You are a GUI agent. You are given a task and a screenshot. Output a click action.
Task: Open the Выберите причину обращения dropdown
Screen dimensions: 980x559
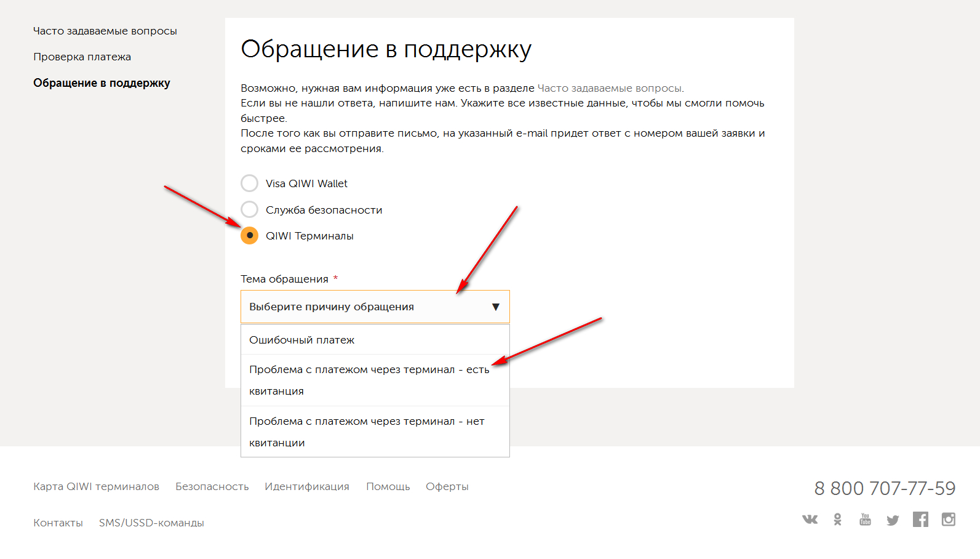pos(375,307)
